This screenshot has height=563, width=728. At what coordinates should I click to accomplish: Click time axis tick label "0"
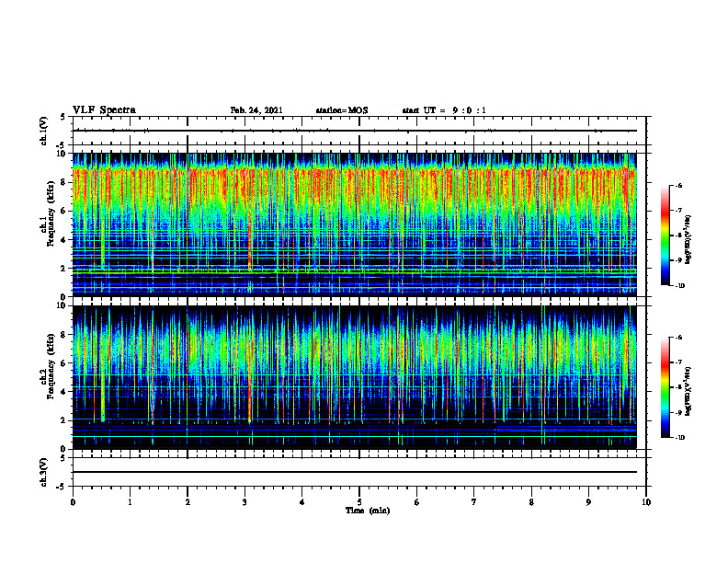(73, 502)
